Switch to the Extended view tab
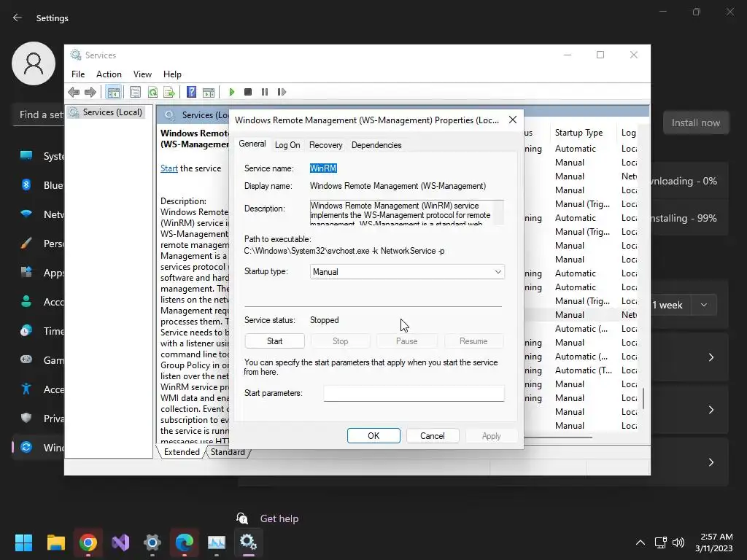This screenshot has width=747, height=560. [x=182, y=452]
